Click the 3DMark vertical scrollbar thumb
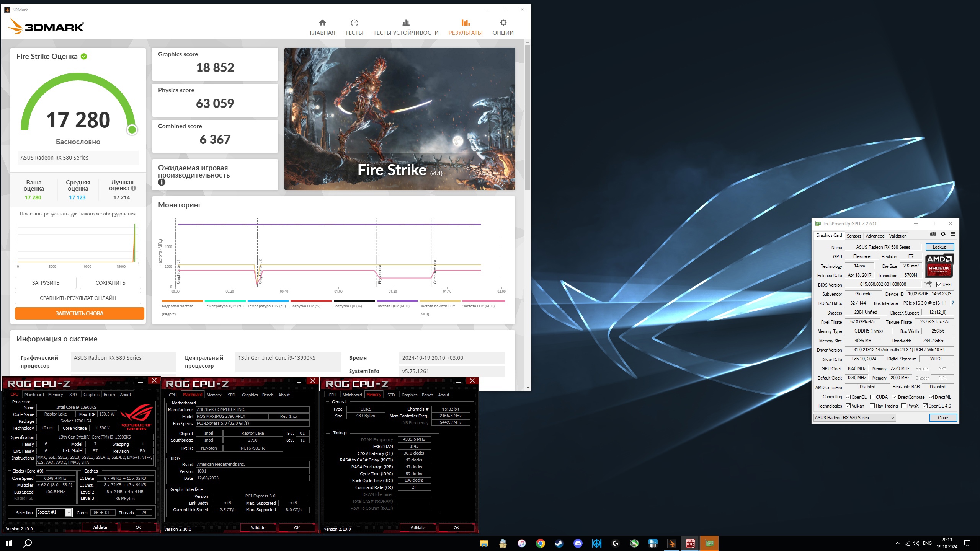The height and width of the screenshot is (551, 980). (x=528, y=117)
